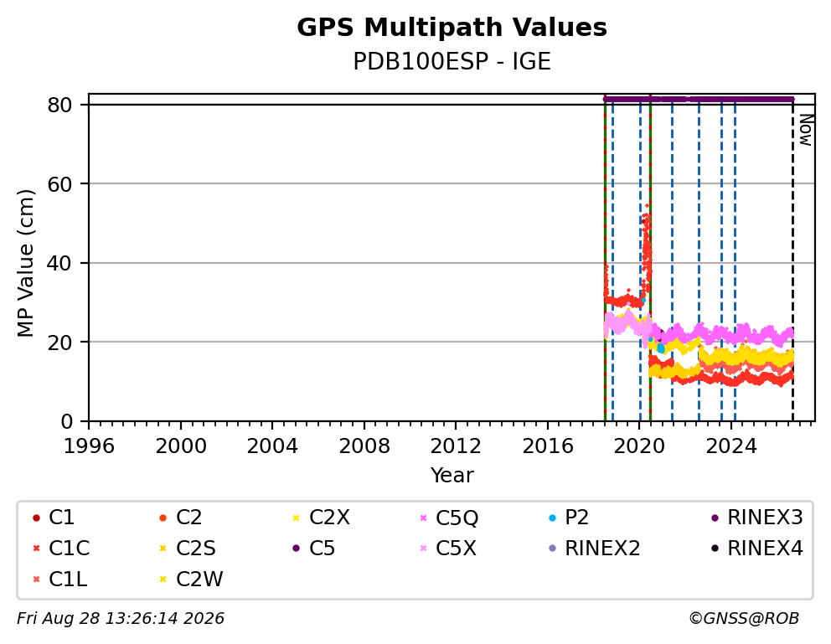Click the ©GNSS@ROB credit text

click(x=744, y=619)
